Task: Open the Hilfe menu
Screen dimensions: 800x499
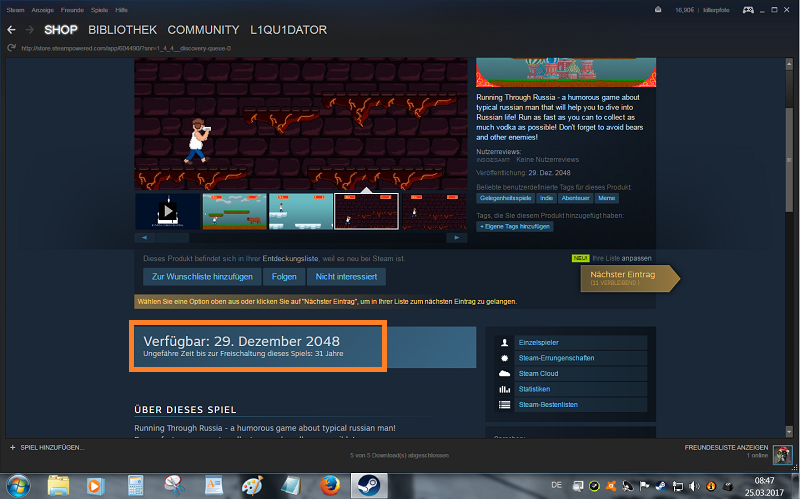Action: coord(121,10)
